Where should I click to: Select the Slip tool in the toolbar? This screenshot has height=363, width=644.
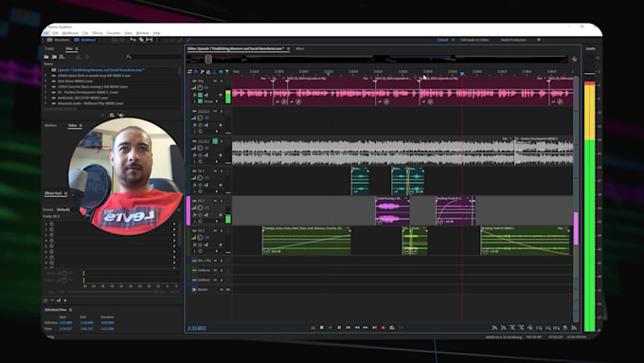point(149,40)
